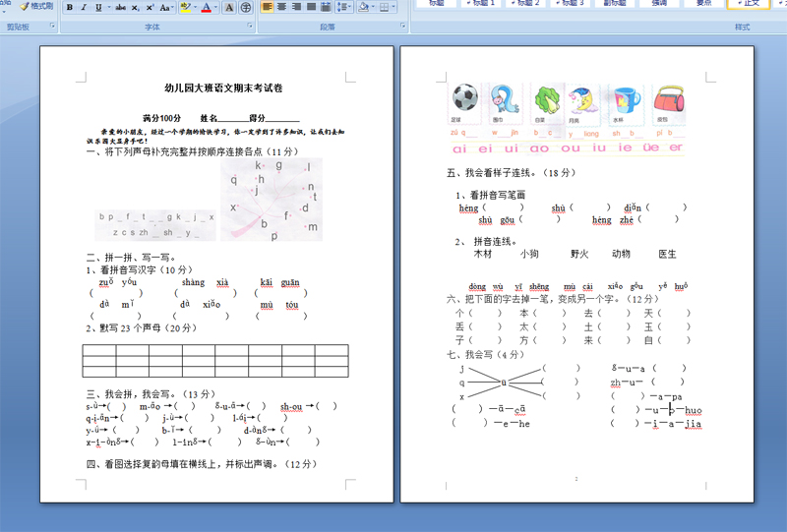This screenshot has height=532, width=787.
Task: Select justify alignment
Action: tap(311, 7)
